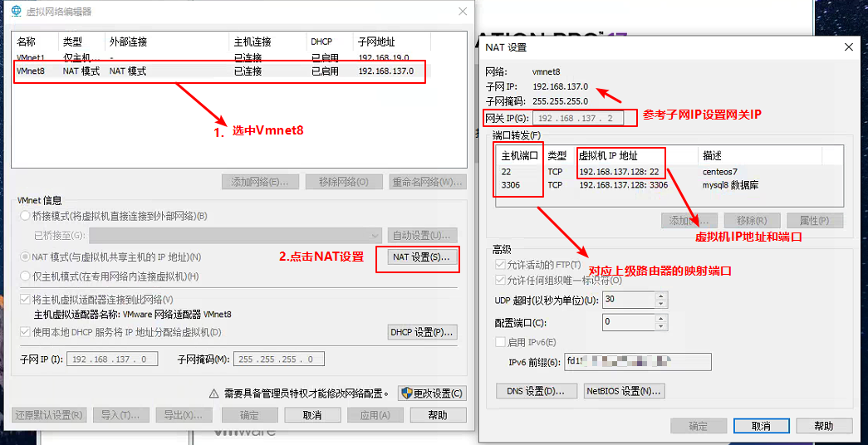Click 取消 in the Virtual Network Editor

[312, 415]
